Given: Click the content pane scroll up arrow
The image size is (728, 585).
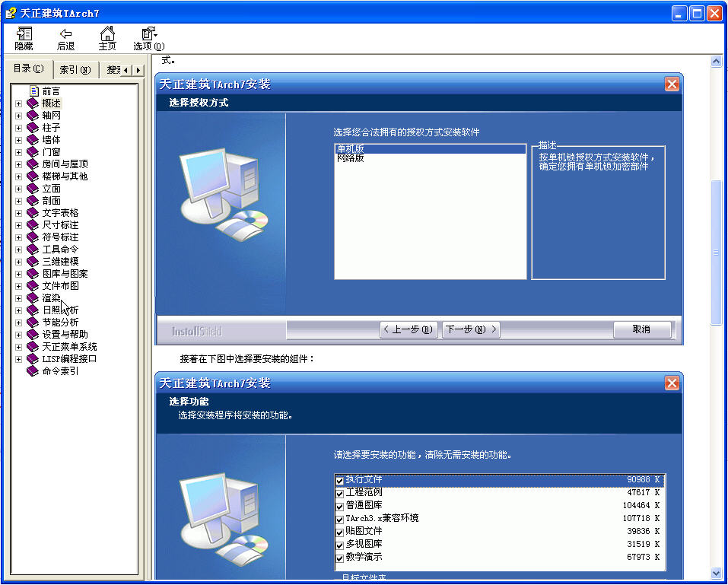Looking at the screenshot, I should tap(716, 61).
